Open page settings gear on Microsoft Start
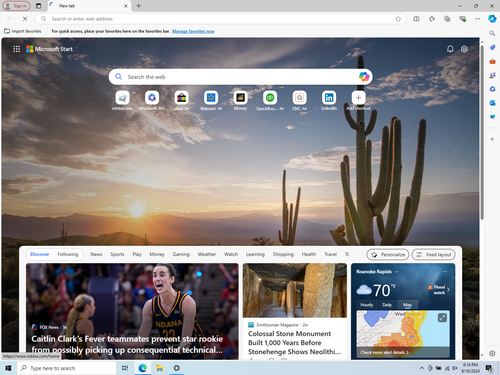The width and height of the screenshot is (500, 375). [464, 49]
